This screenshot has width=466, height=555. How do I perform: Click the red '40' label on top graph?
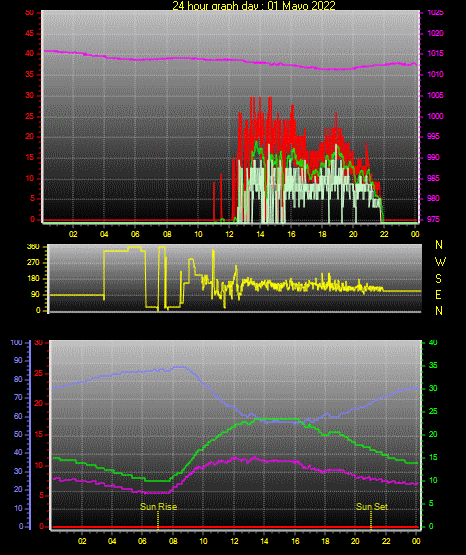point(29,54)
